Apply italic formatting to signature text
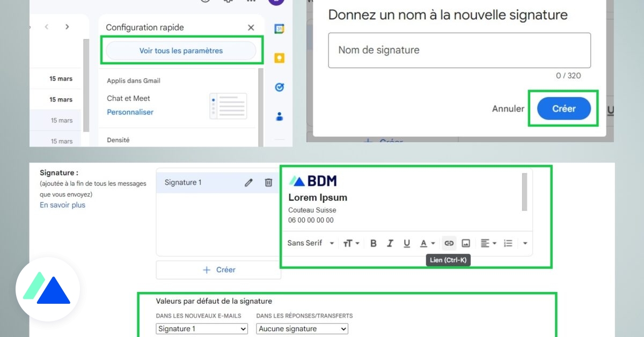Viewport: 644px width, 337px height. point(390,243)
